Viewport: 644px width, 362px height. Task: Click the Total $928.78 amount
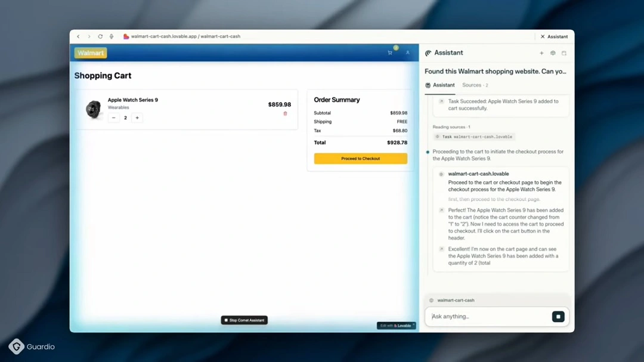pyautogui.click(x=397, y=143)
